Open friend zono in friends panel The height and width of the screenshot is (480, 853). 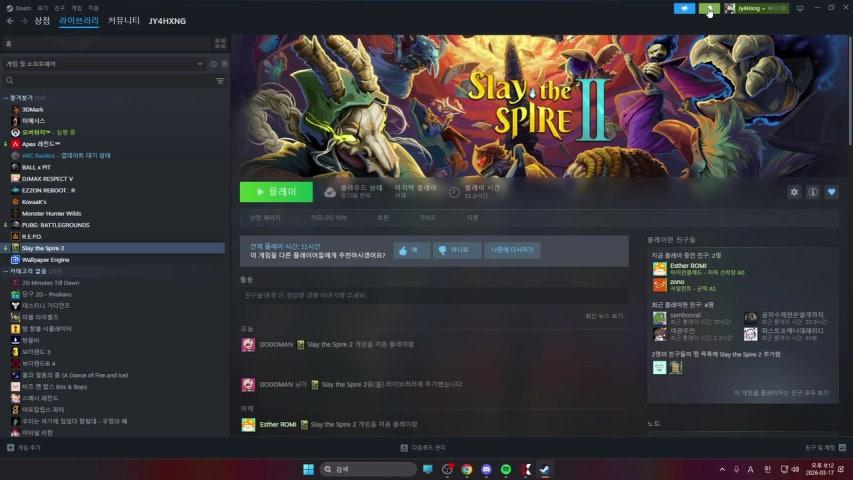point(677,281)
